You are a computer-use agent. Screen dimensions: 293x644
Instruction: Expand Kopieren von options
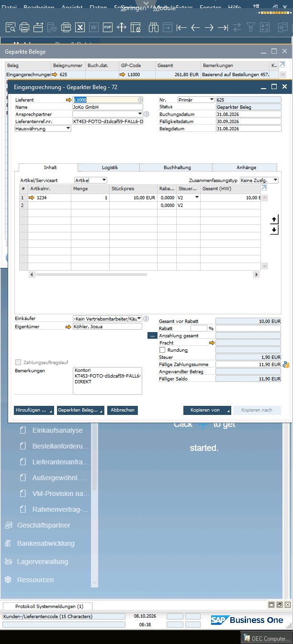pyautogui.click(x=228, y=411)
